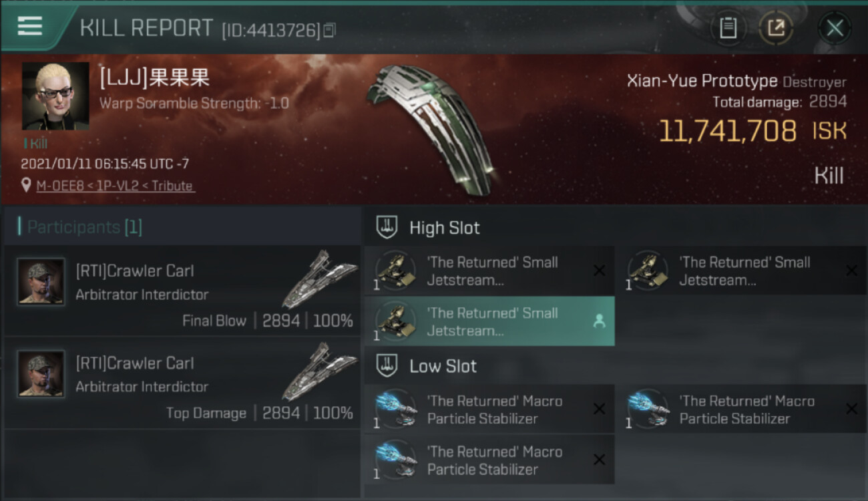Click the clipboard icon in the header

point(728,28)
